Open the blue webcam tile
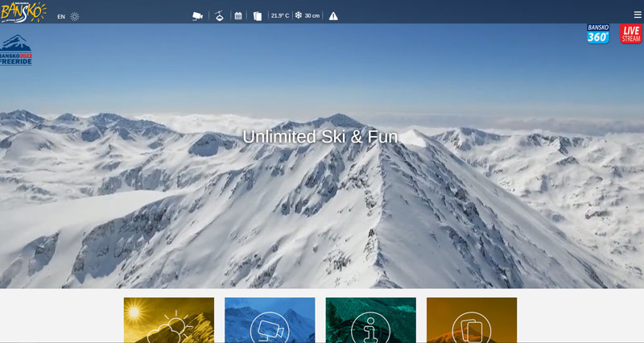 [270, 320]
